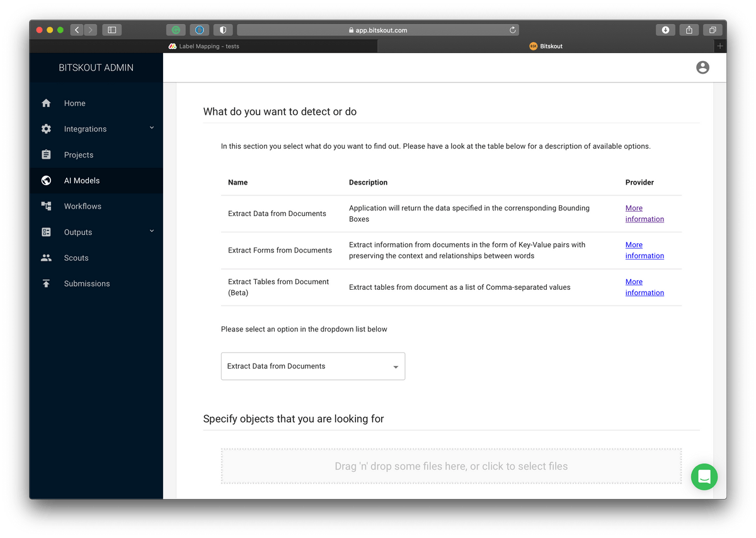Click the file drag and drop upload area
The width and height of the screenshot is (756, 538).
[451, 466]
